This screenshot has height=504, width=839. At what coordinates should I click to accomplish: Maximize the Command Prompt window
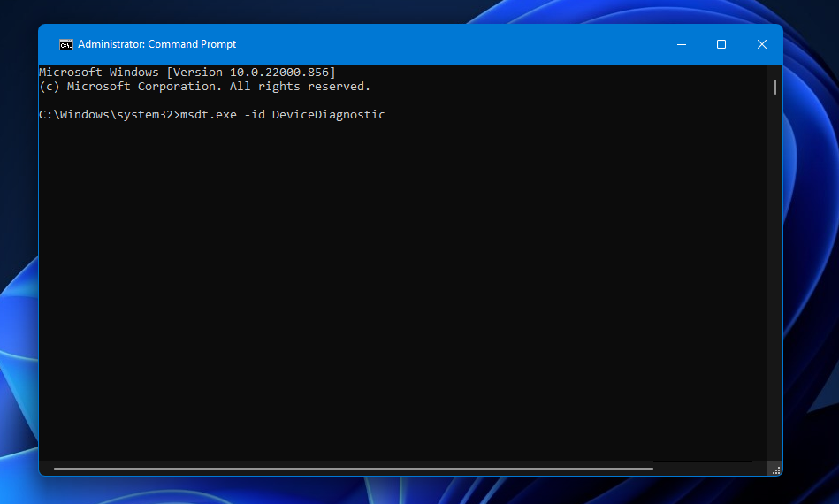[721, 44]
